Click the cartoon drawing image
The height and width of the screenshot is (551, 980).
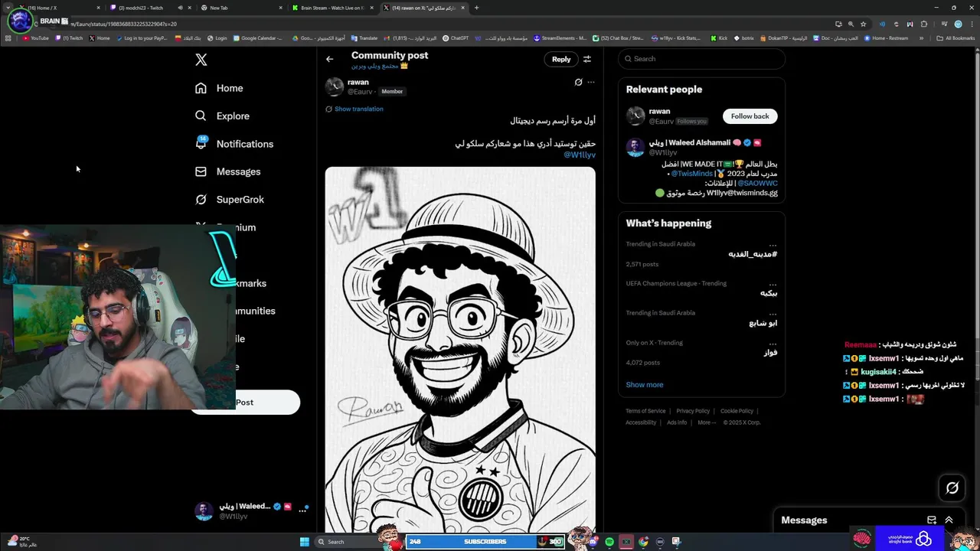[x=460, y=349]
